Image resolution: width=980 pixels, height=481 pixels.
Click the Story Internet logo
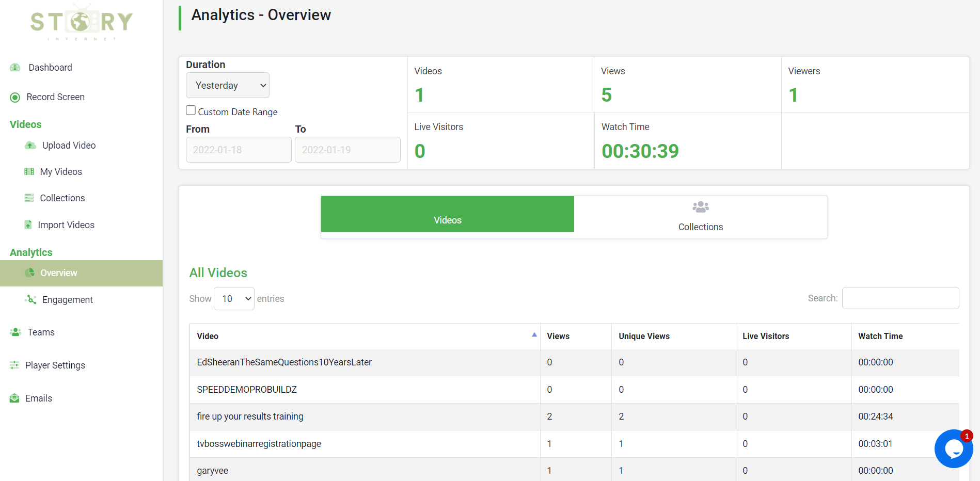81,22
